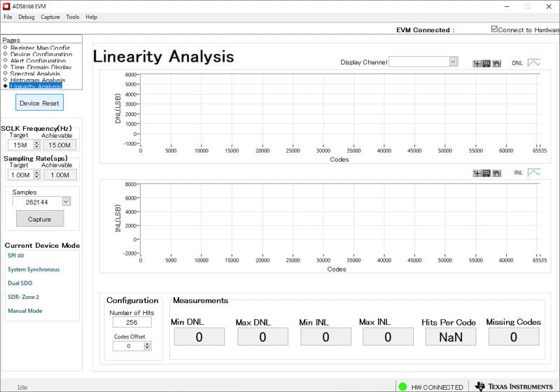This screenshot has height=392, width=560.
Task: Go to the Register Map Config page
Action: tap(40, 48)
